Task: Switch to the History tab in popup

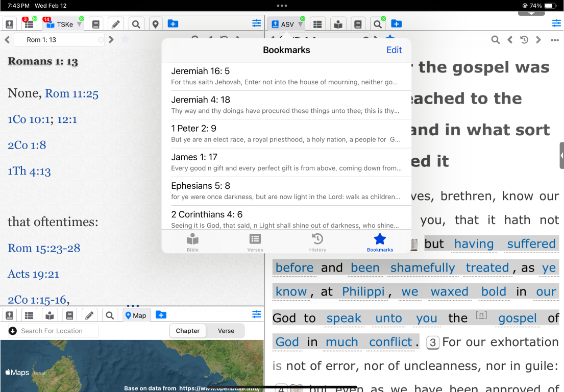Action: click(x=317, y=242)
